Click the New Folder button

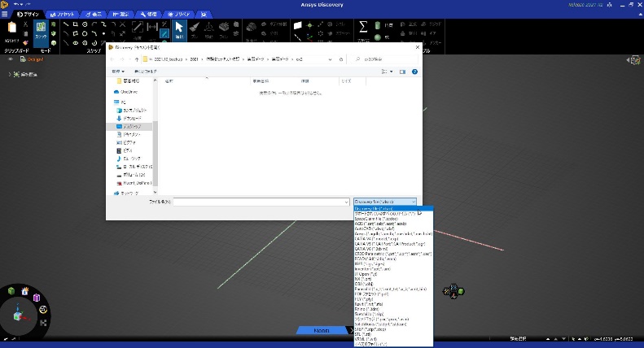click(x=146, y=72)
